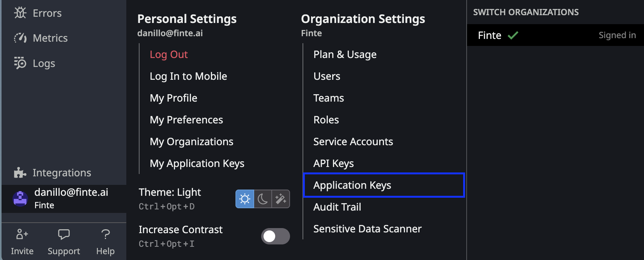Click the user avatar for danillo@finte.ai
Image resolution: width=644 pixels, height=260 pixels.
(20, 199)
